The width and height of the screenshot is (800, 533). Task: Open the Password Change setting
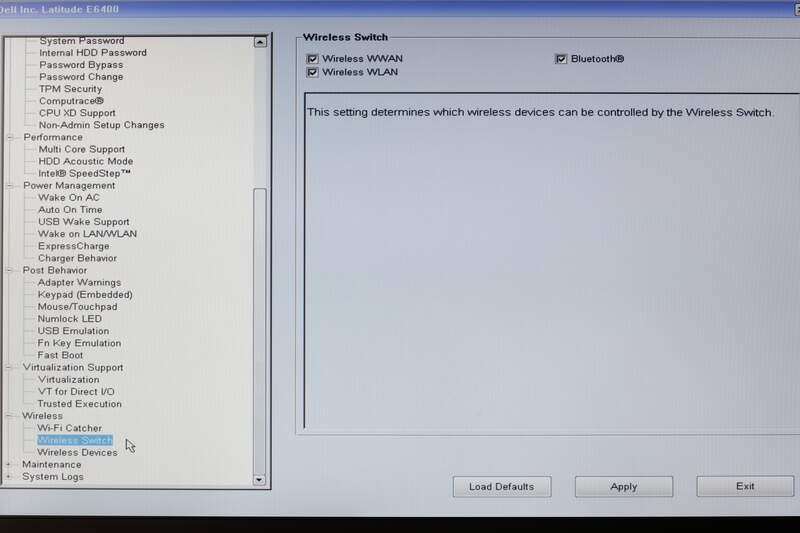(81, 77)
